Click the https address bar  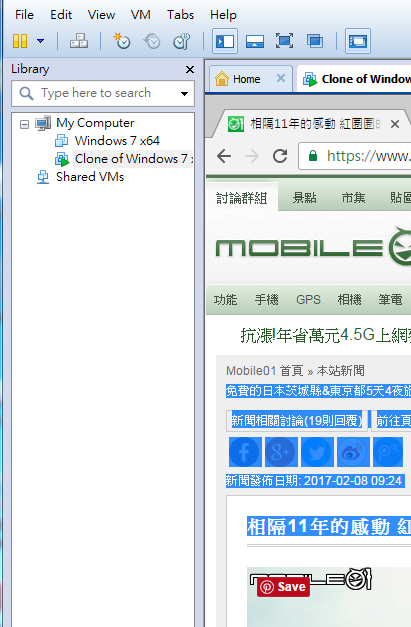355,156
